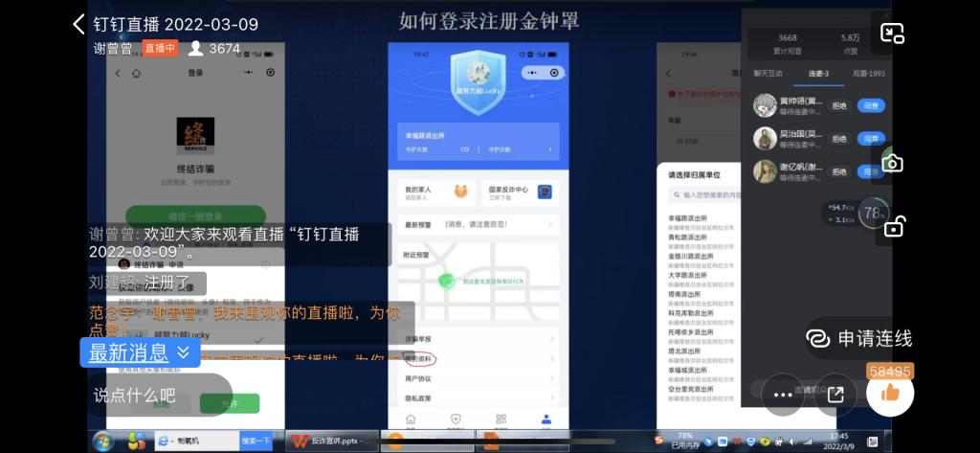Tap the host name 谢曾曾
The width and height of the screenshot is (980, 453).
point(113,48)
